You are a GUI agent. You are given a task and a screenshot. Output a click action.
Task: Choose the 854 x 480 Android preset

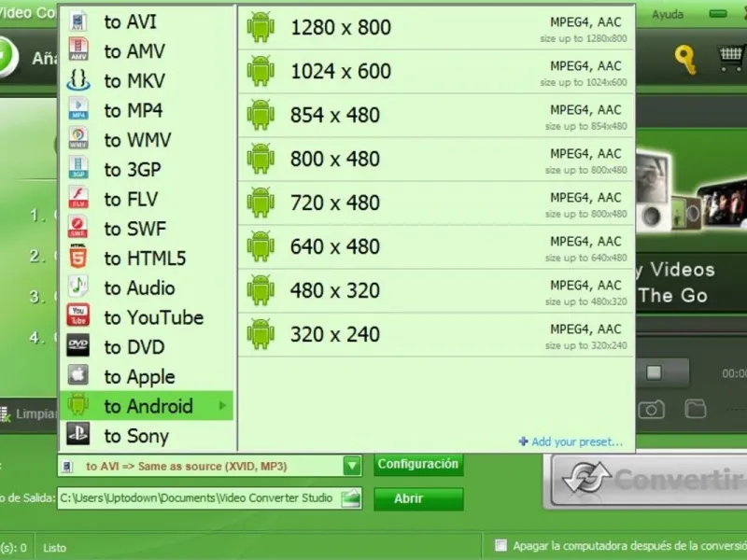tap(436, 115)
